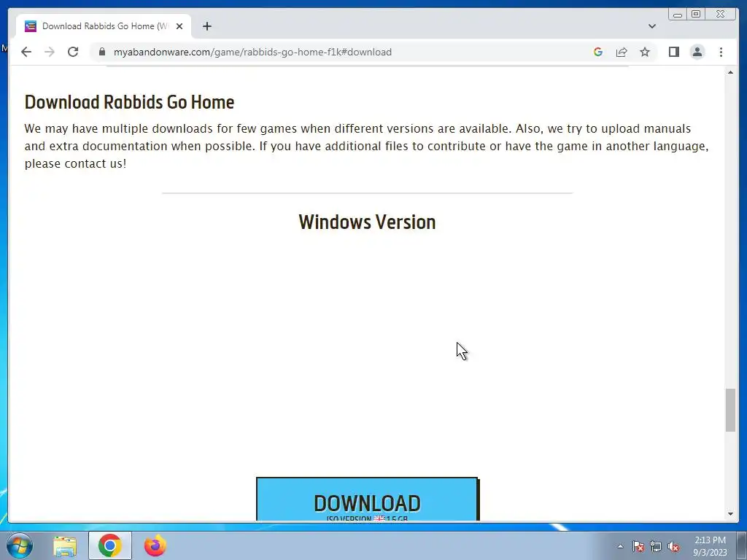Viewport: 747px width, 560px height.
Task: Reload the current page
Action: coord(73,52)
